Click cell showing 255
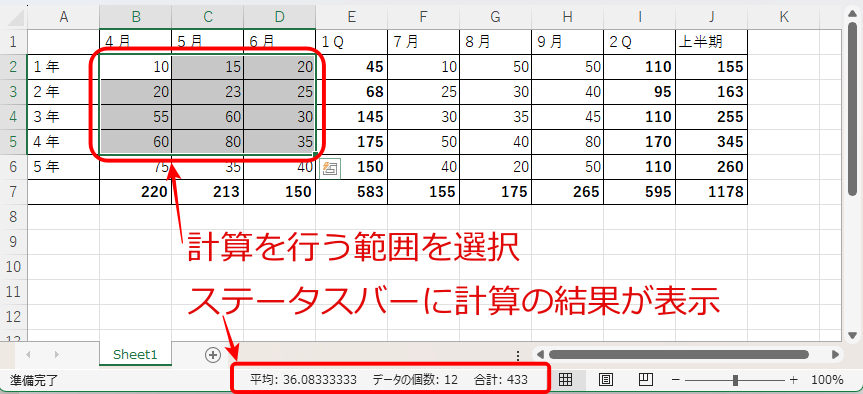The height and width of the screenshot is (394, 863). [x=712, y=117]
